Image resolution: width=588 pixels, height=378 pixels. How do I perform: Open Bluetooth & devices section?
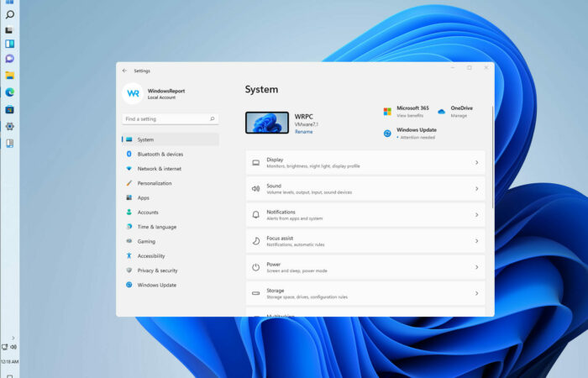click(171, 154)
